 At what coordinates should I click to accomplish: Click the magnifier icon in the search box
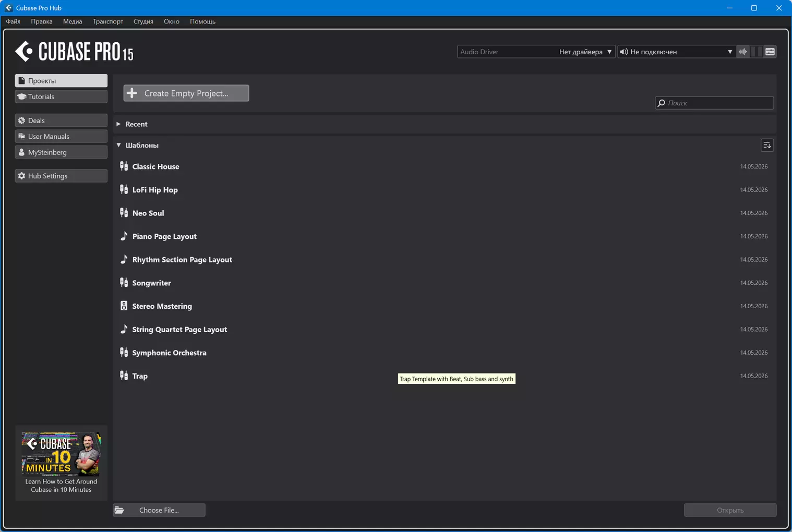(x=662, y=103)
